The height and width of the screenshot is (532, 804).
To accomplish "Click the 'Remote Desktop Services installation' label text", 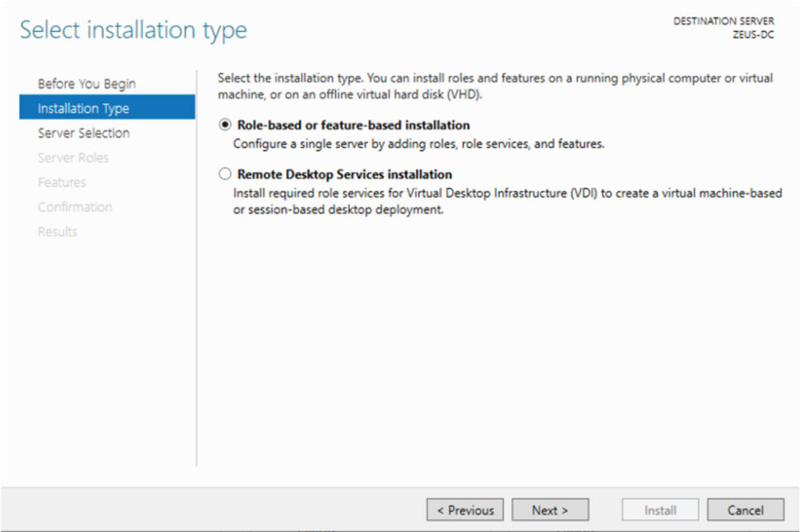I will point(345,174).
